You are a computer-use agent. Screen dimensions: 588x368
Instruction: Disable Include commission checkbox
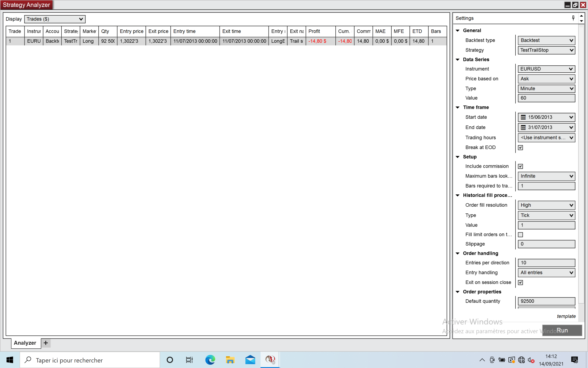[520, 166]
